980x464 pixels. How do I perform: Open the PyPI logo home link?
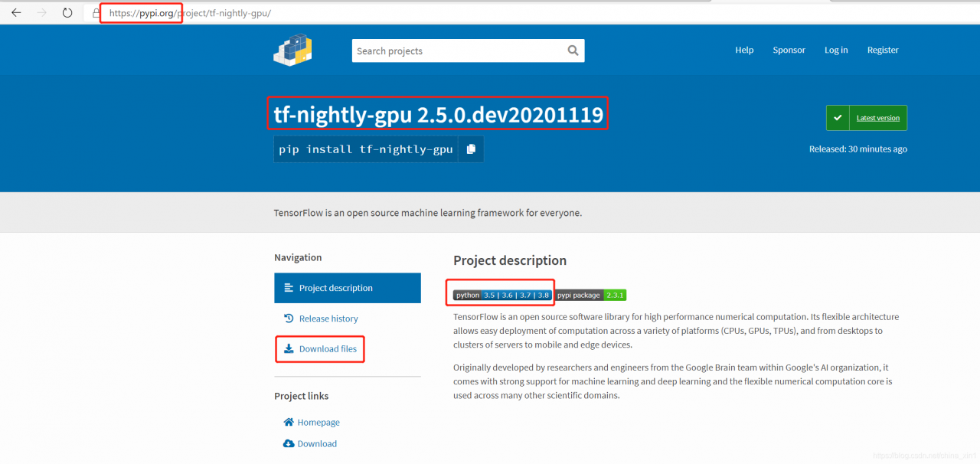coord(292,51)
